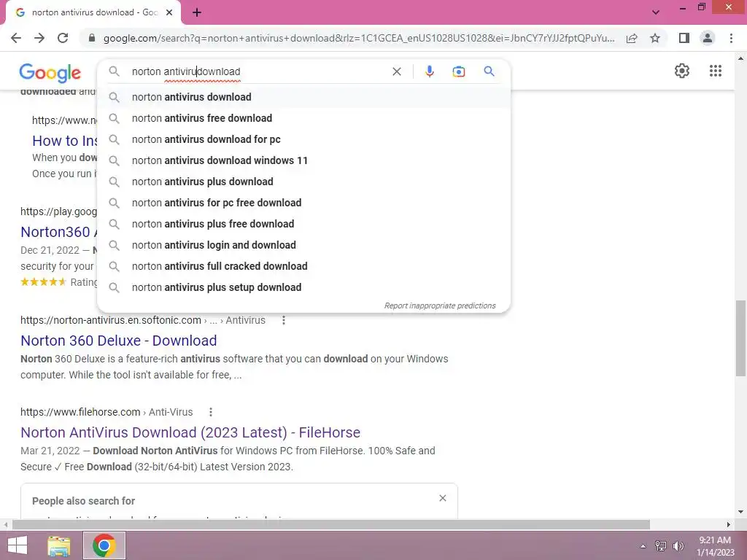
Task: Clear the search box text
Action: [396, 71]
